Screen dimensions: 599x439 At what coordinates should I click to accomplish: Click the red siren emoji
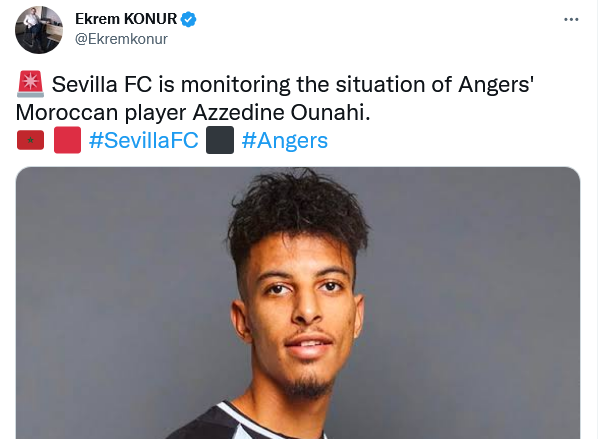(31, 84)
